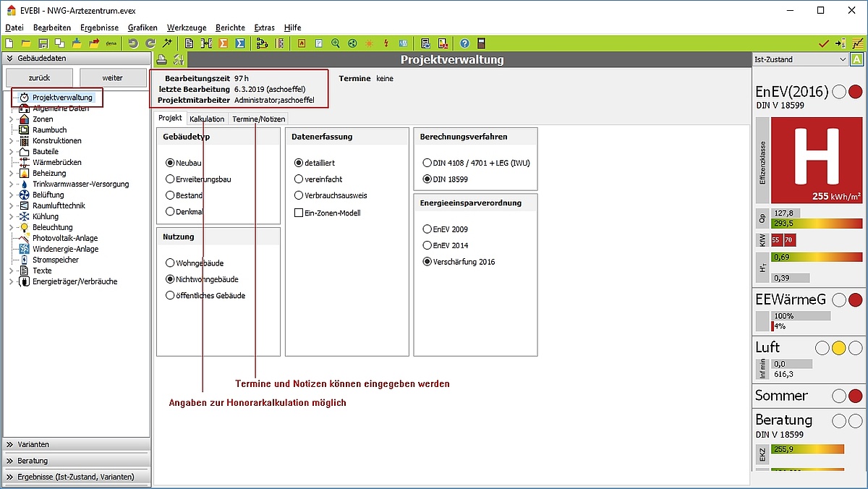The width and height of the screenshot is (868, 489).
Task: Select the Neubau radio button
Action: pyautogui.click(x=170, y=163)
